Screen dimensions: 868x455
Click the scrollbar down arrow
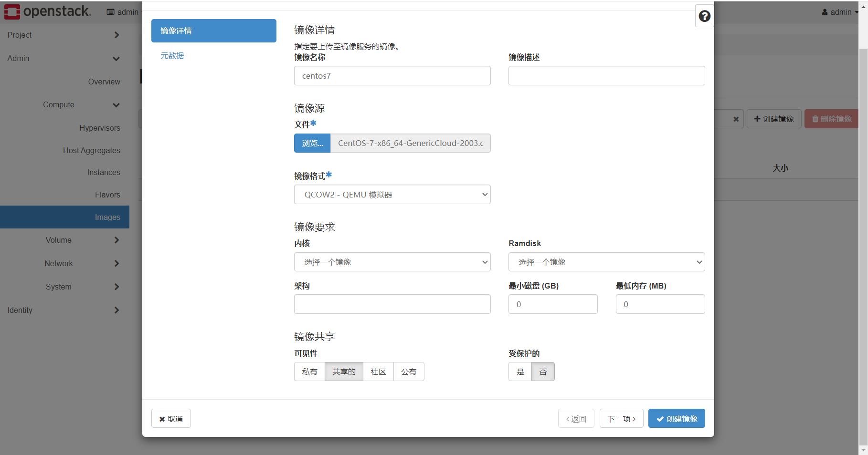tap(863, 450)
